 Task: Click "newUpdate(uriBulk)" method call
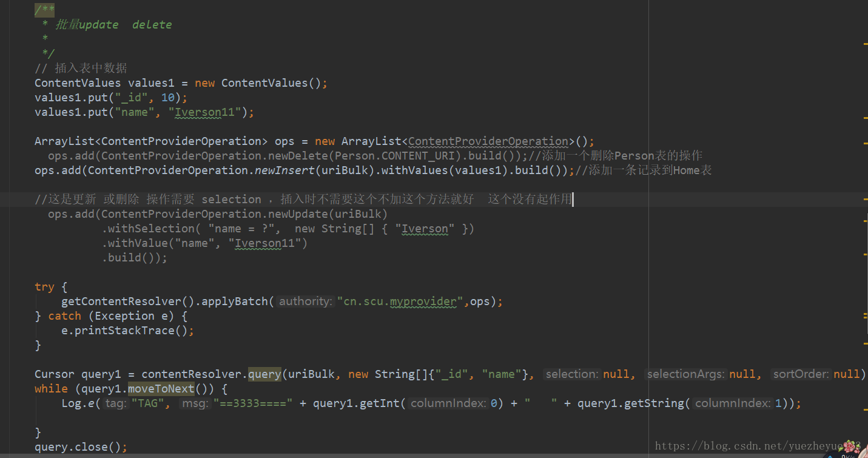(328, 214)
